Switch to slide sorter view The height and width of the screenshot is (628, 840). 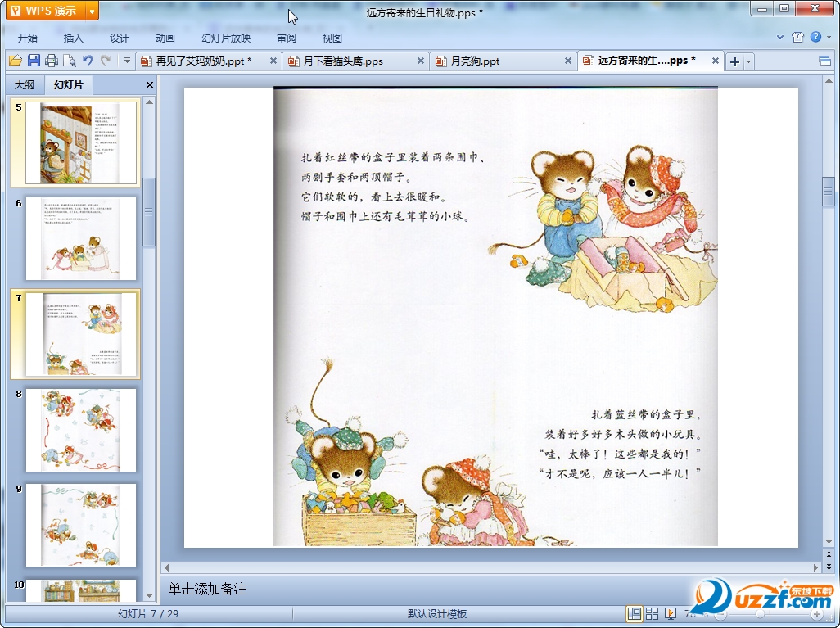click(x=653, y=614)
